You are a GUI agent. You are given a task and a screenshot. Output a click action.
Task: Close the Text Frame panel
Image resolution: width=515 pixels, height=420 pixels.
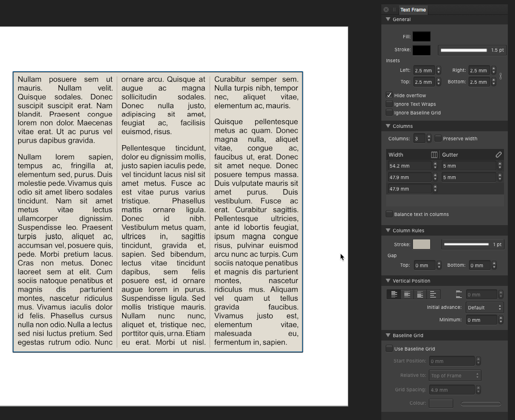point(386,10)
